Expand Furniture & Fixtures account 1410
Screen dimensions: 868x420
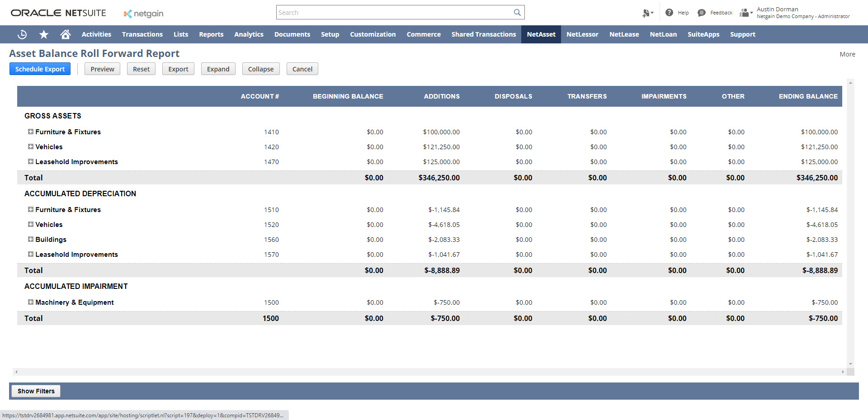[31, 132]
